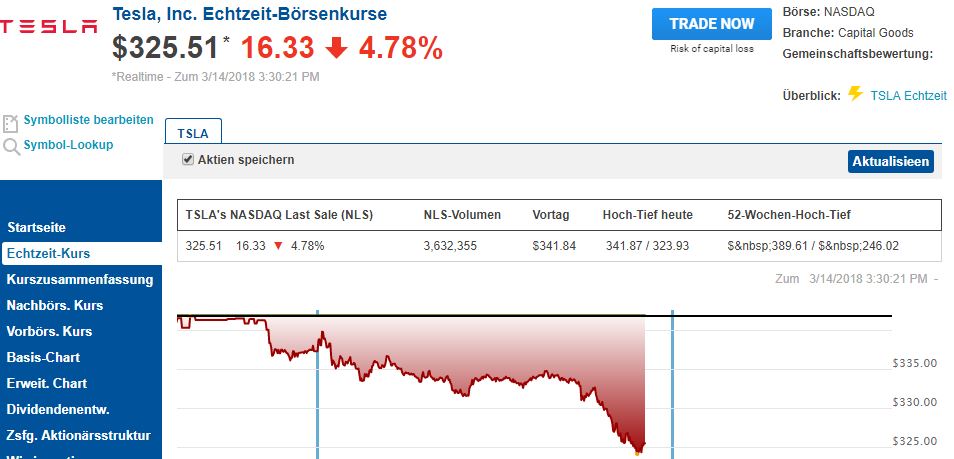Click the lightning bolt Echtzeit icon
This screenshot has height=459, width=954.
(855, 94)
